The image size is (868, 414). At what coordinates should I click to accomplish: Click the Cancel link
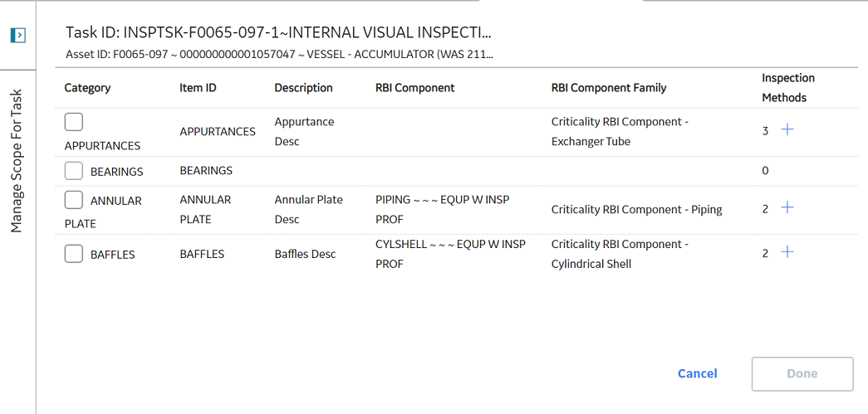698,373
